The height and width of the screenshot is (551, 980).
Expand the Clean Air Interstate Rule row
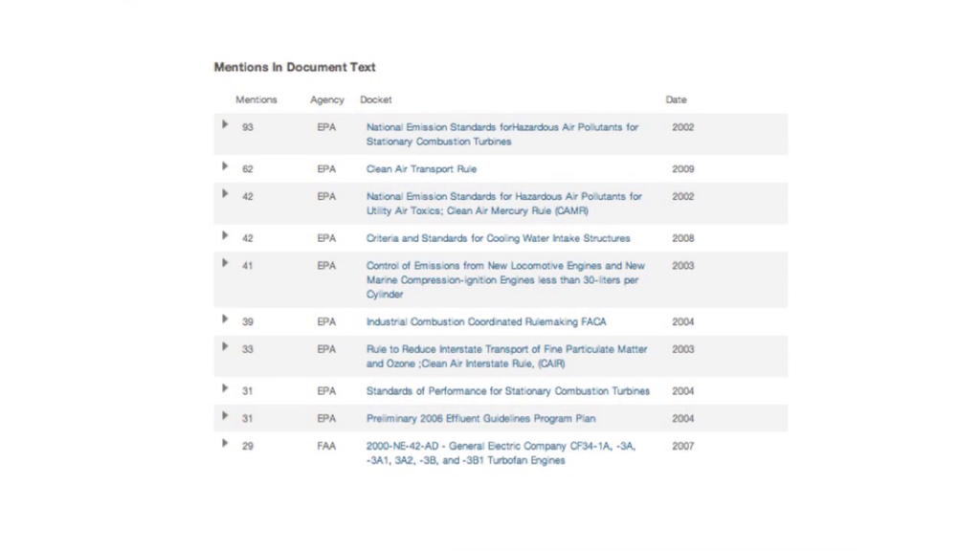(x=225, y=347)
